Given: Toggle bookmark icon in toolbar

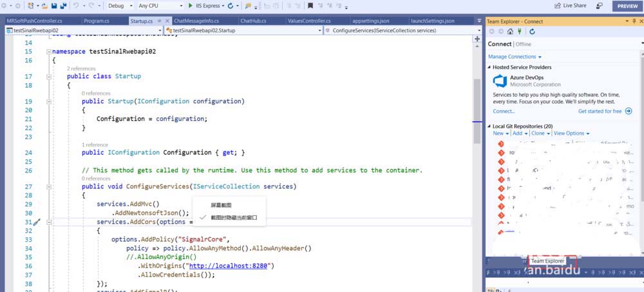Looking at the screenshot, I should (x=310, y=6).
